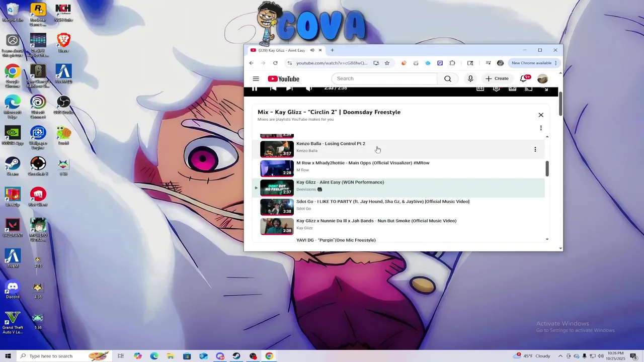Open the VALORANT desktop shortcut
This screenshot has height=362, width=644.
tap(13, 228)
